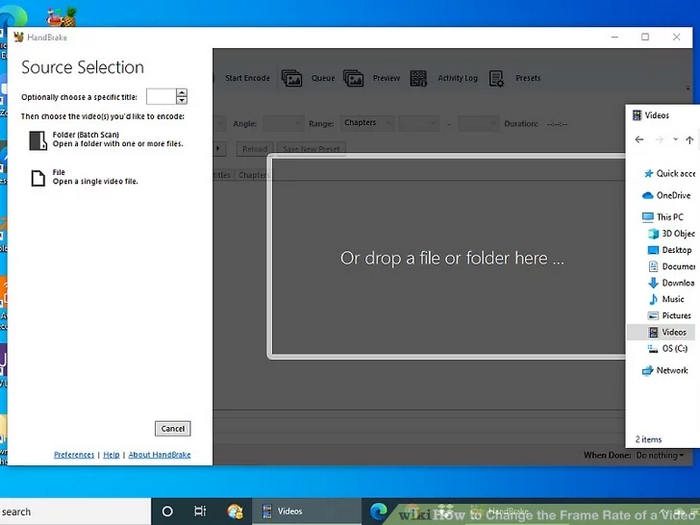Screen dimensions: 700x525
Task: Select Videos in Explorer navigation pane
Action: (673, 332)
